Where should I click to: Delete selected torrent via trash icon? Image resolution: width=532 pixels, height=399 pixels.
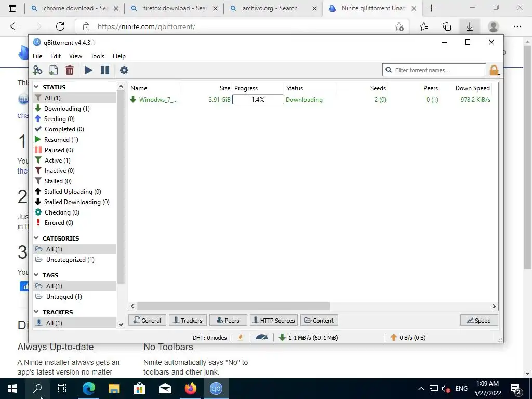coord(70,70)
